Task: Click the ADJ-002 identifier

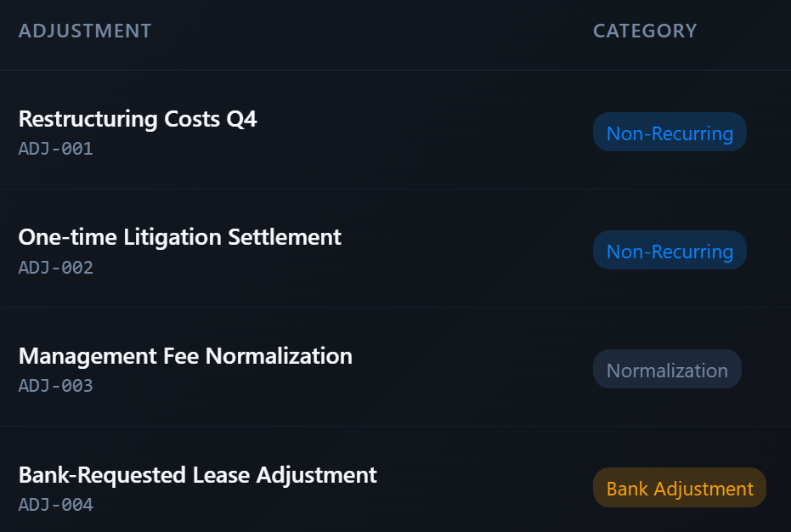Action: [x=55, y=268]
